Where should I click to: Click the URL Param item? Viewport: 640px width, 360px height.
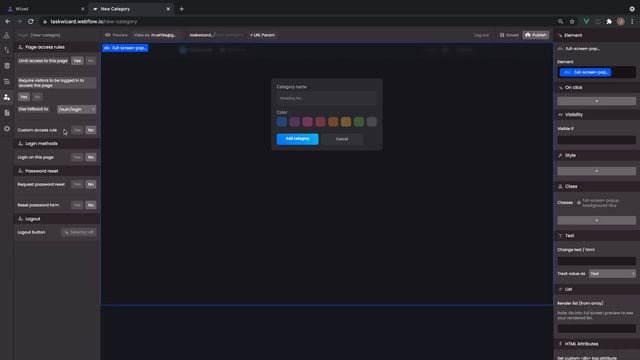[x=262, y=35]
